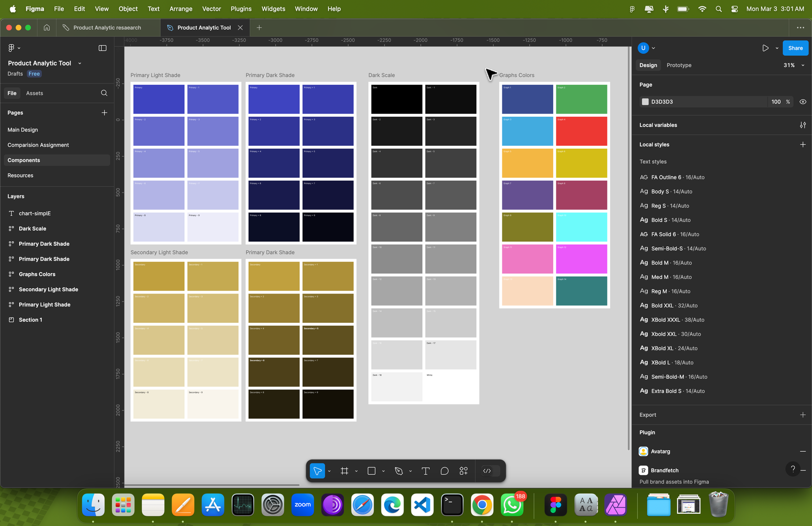Select the Frame tool in bottom toolbar
The width and height of the screenshot is (812, 526).
pos(344,471)
